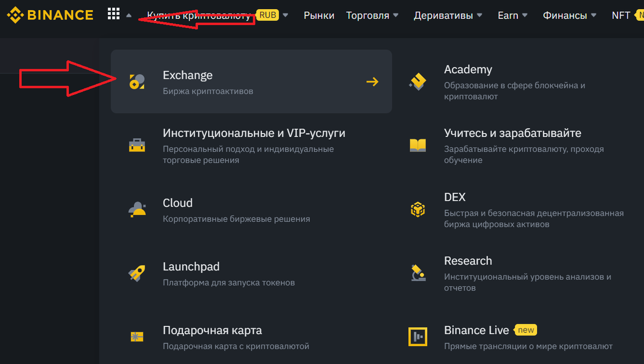
Task: Click 'Биржа криптоактивов' description
Action: point(208,91)
